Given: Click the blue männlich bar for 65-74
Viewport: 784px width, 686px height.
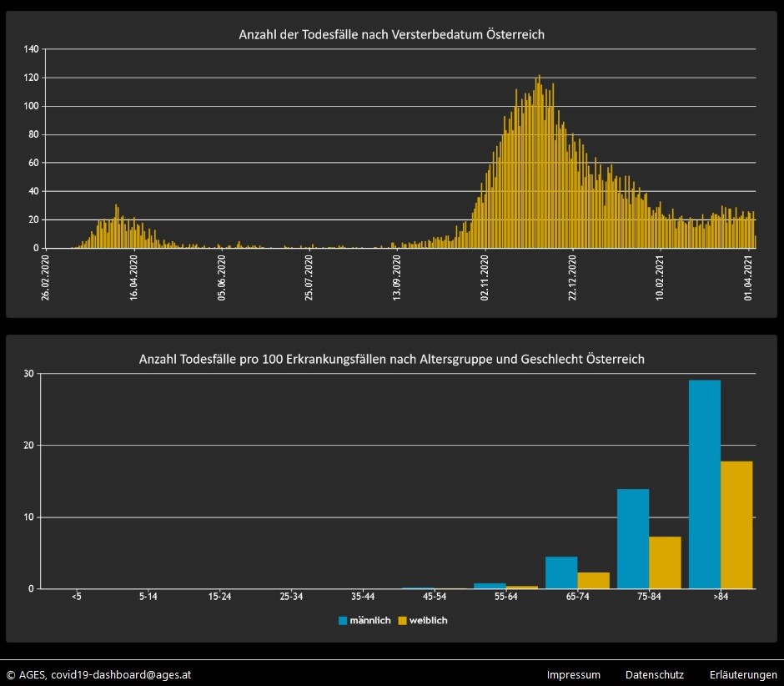Looking at the screenshot, I should pyautogui.click(x=561, y=573).
